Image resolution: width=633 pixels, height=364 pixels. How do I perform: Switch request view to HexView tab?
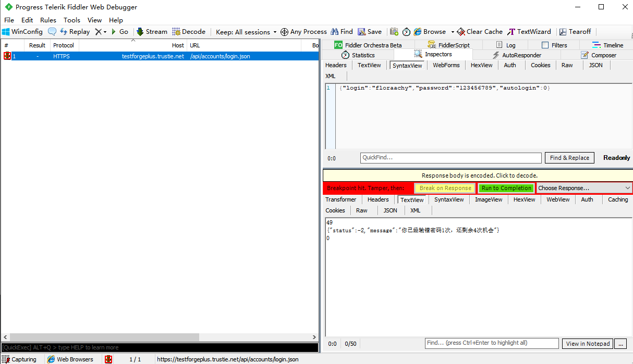pos(481,66)
